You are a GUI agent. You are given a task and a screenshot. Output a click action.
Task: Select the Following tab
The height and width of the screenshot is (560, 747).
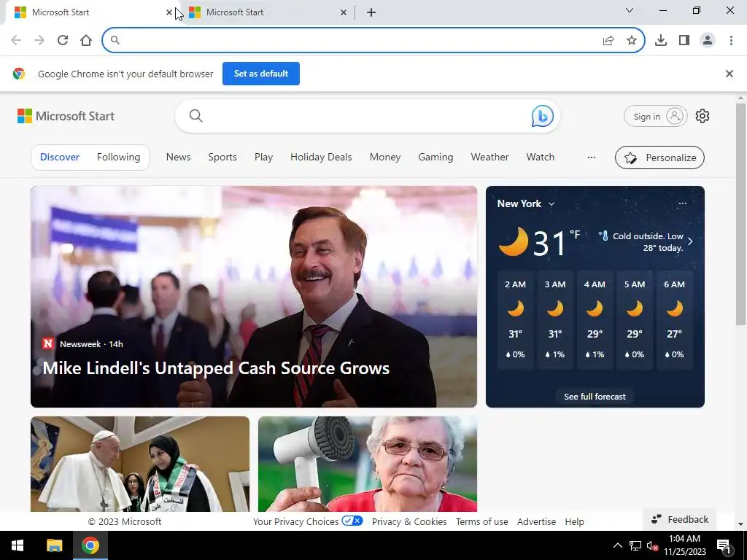[119, 157]
